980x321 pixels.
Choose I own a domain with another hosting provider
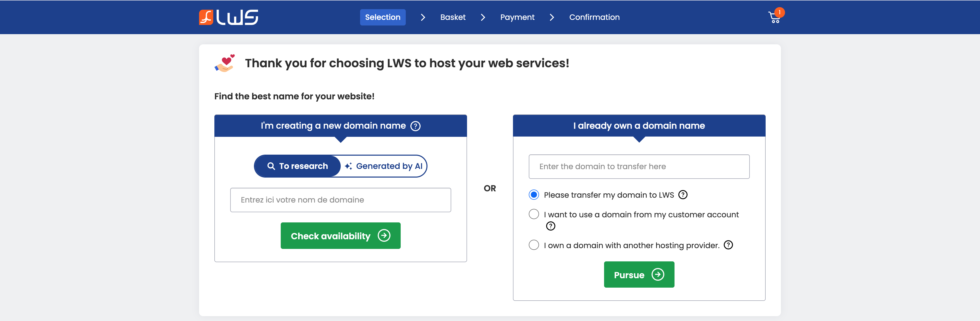pos(534,245)
